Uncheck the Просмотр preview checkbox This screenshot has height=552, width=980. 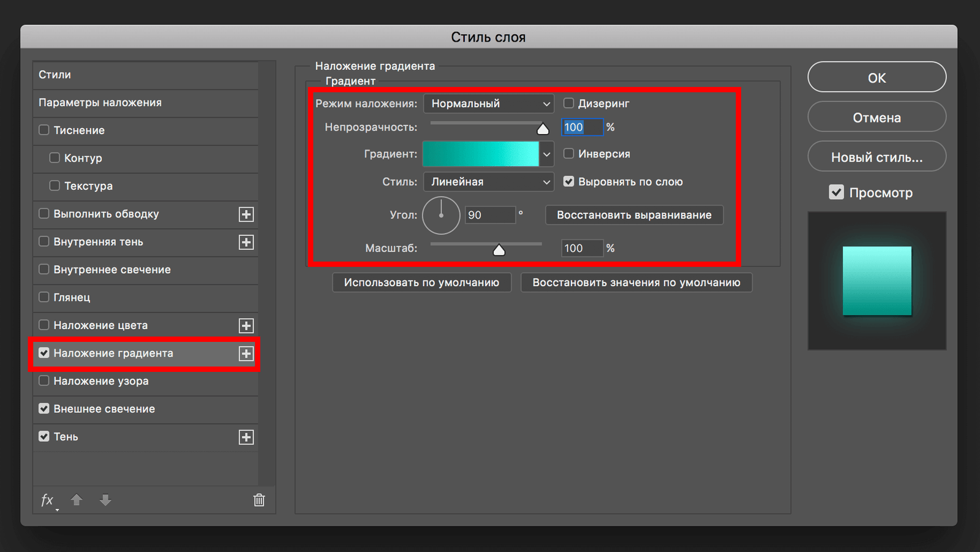(x=836, y=192)
